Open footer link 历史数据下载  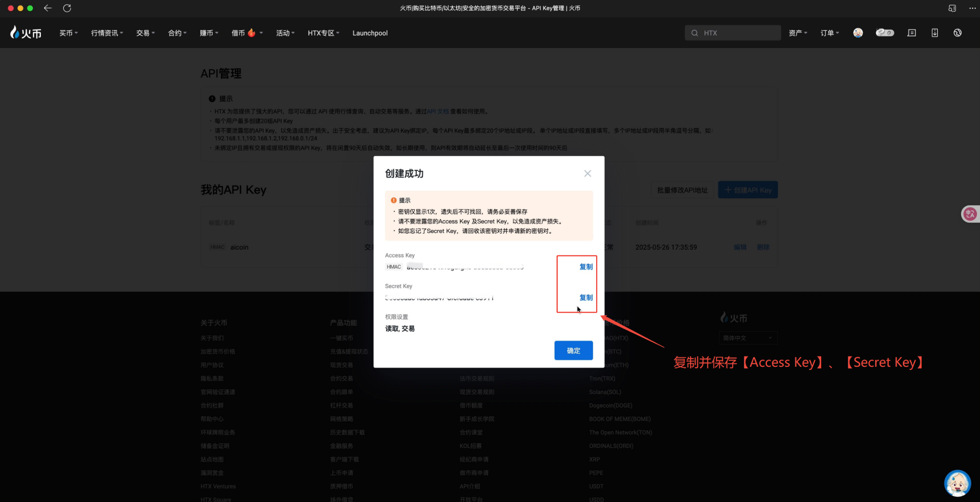347,432
